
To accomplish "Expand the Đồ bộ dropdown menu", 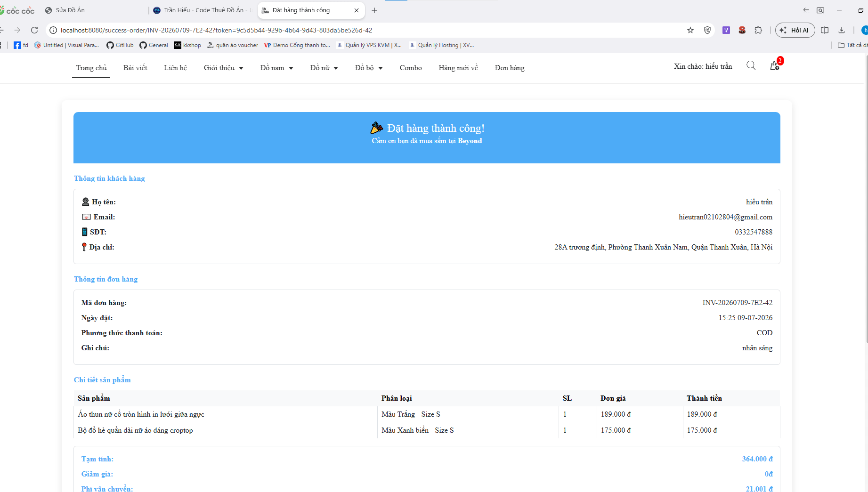I will click(x=369, y=68).
